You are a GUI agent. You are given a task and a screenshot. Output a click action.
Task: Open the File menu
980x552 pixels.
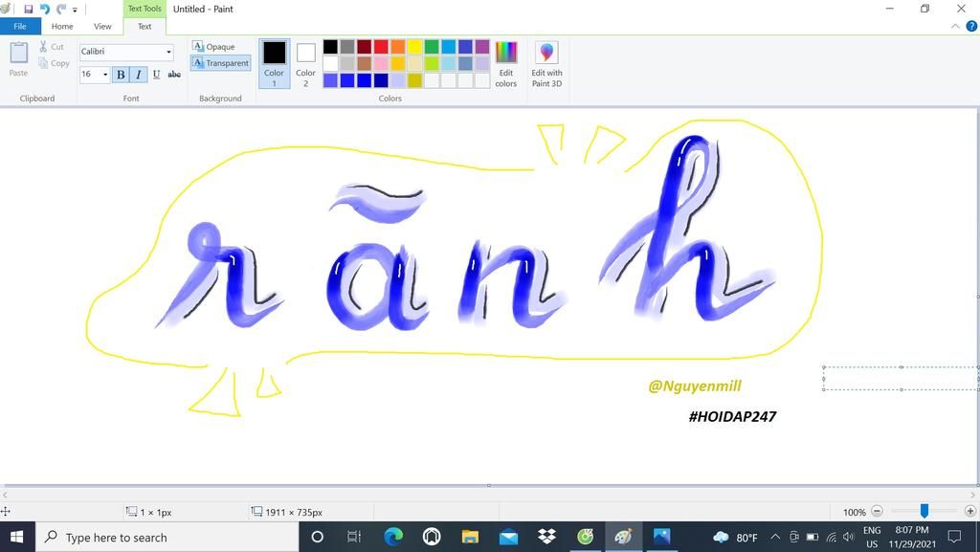tap(20, 26)
